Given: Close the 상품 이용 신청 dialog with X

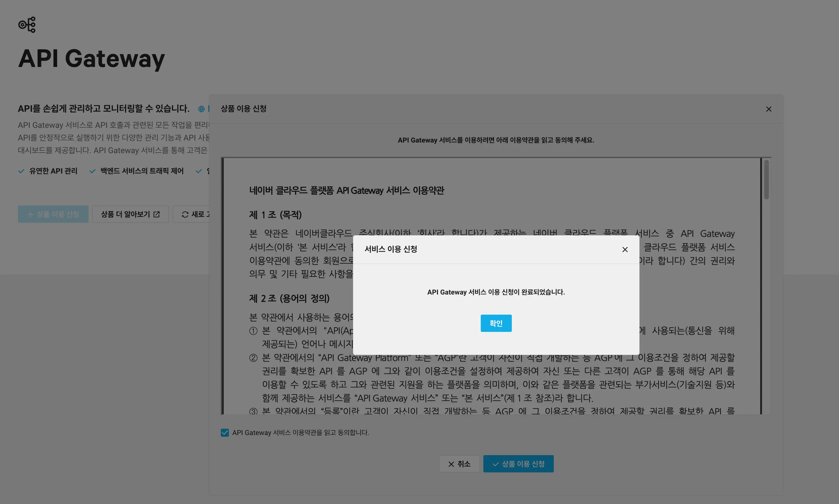Looking at the screenshot, I should pos(768,109).
